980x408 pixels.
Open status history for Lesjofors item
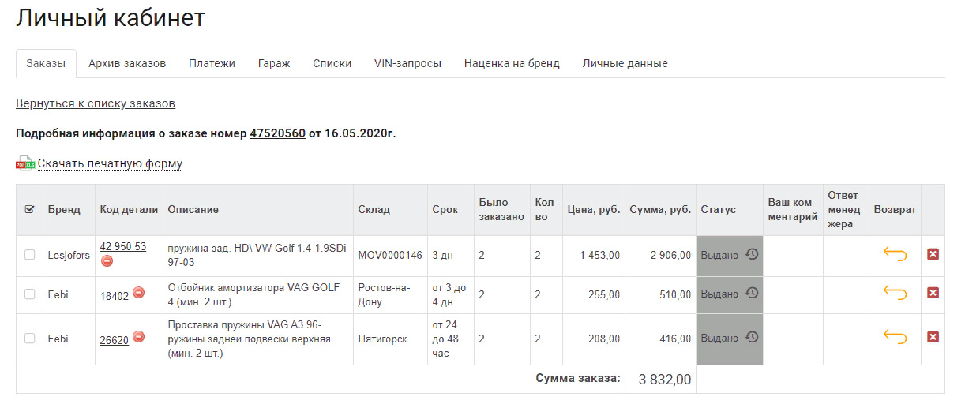tap(752, 254)
